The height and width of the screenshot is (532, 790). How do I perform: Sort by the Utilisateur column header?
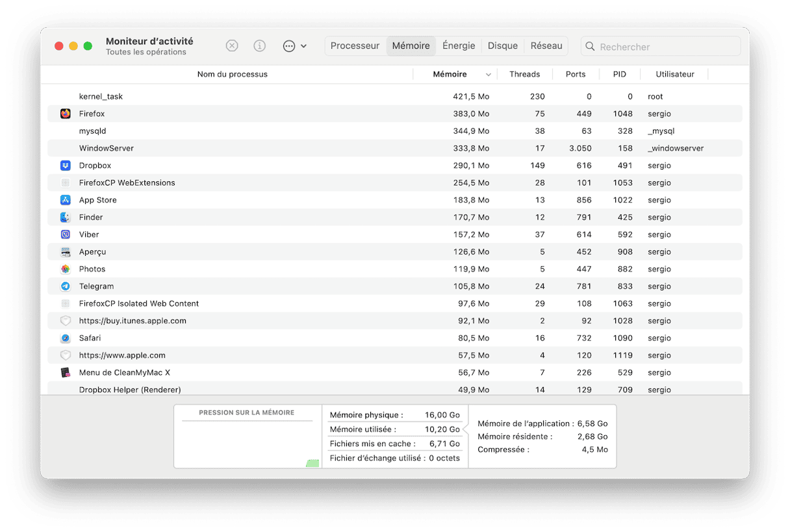pos(675,74)
